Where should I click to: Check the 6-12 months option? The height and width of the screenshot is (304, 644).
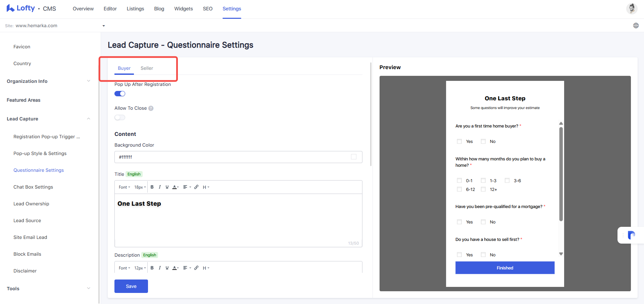[459, 189]
